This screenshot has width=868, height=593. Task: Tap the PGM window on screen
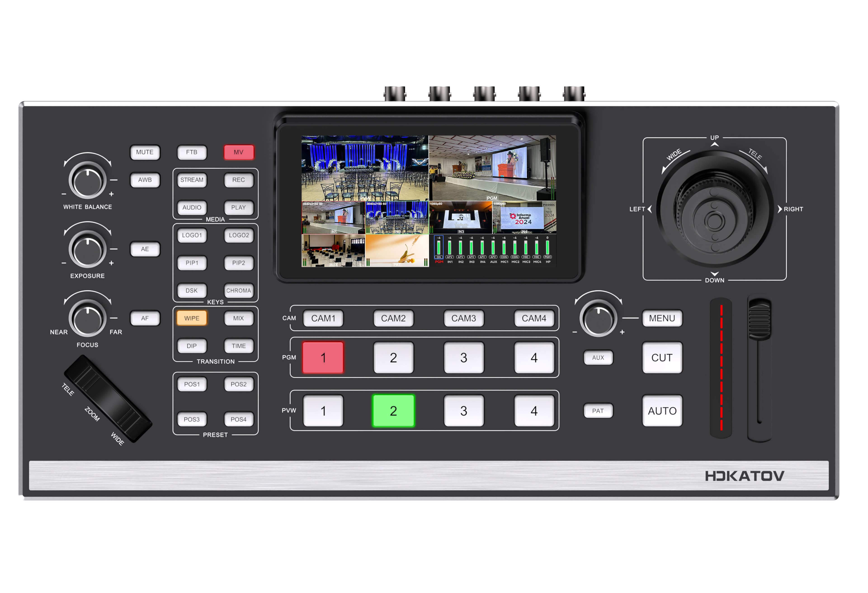[492, 168]
